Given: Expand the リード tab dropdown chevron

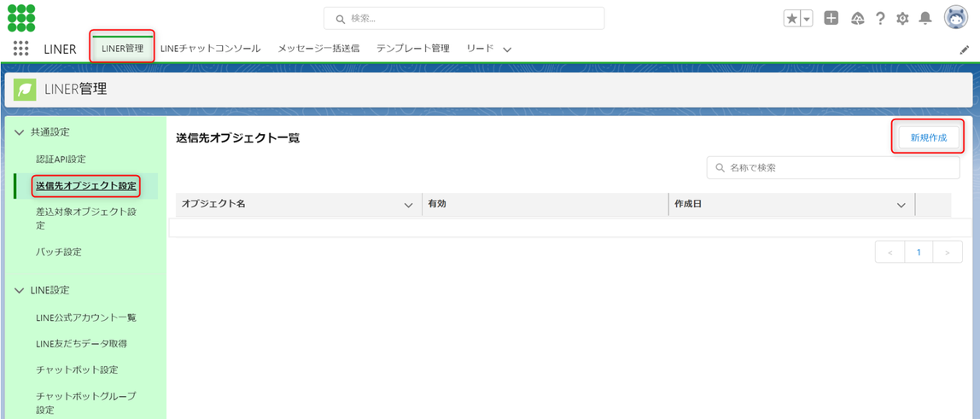Looking at the screenshot, I should tap(507, 50).
